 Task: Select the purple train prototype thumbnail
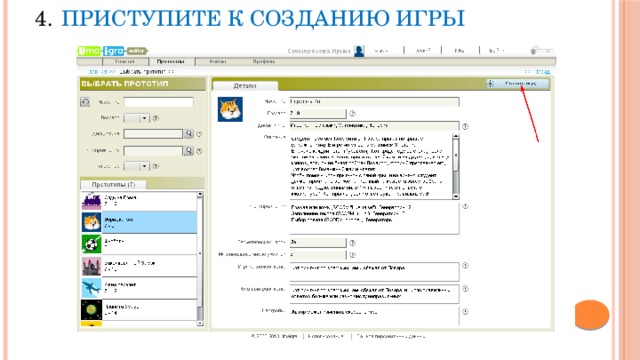[91, 201]
